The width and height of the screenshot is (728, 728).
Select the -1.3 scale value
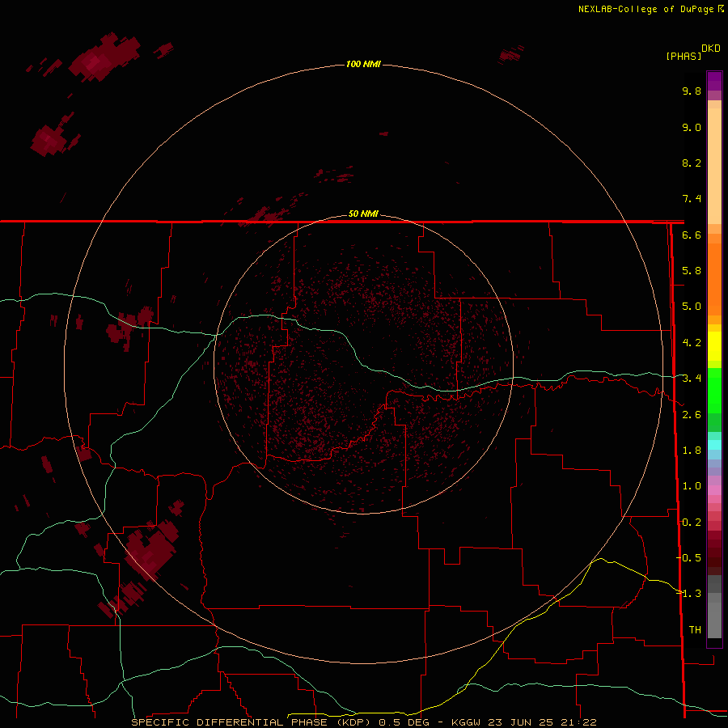pyautogui.click(x=688, y=594)
